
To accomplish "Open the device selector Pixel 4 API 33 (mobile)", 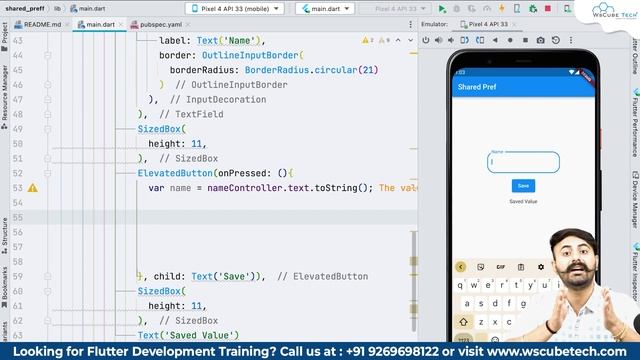I will pos(234,9).
